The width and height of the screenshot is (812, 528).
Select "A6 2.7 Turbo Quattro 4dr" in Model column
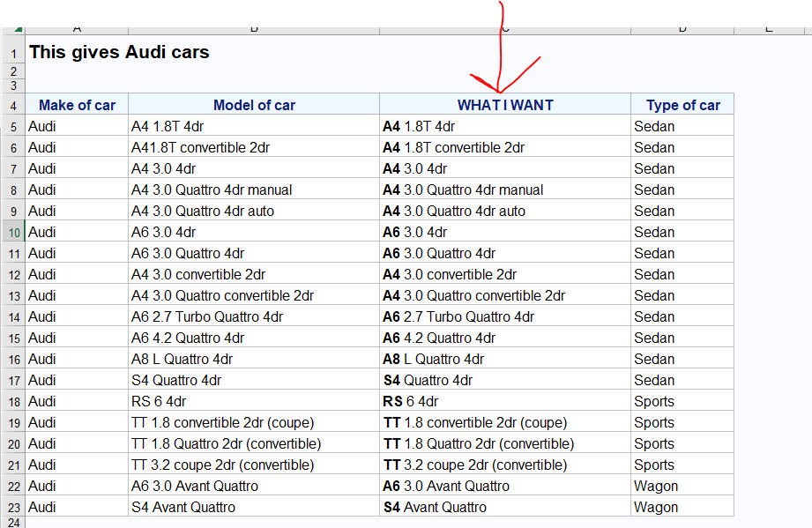[207, 317]
